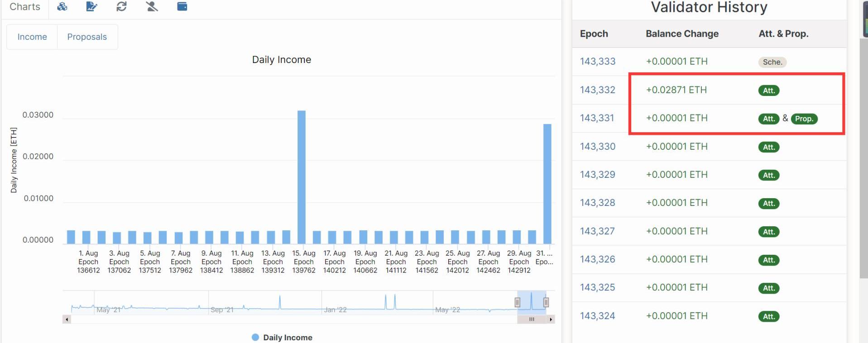This screenshot has width=868, height=343.
Task: Toggle Daily Income series via legend label
Action: pyautogui.click(x=288, y=338)
